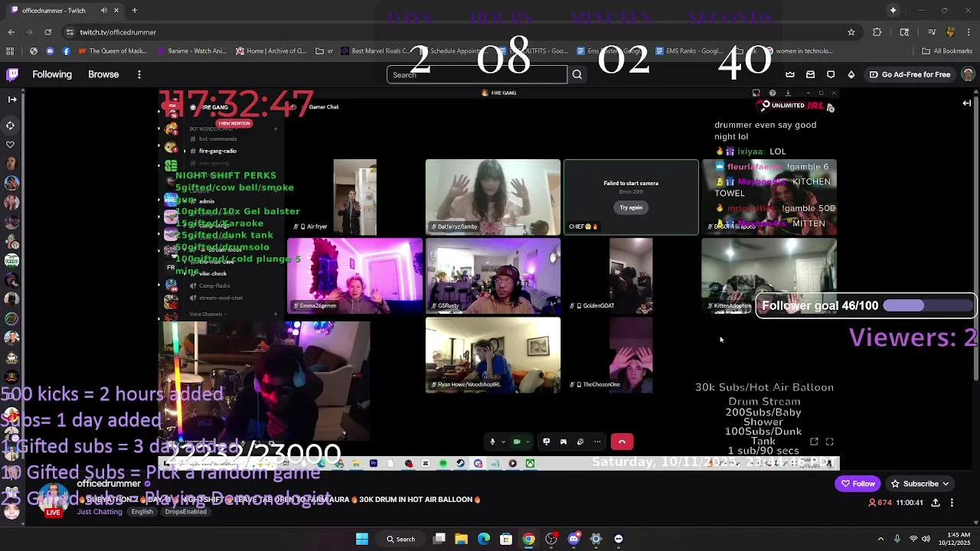
Task: Toggle microphone in Discord call
Action: pos(492,442)
